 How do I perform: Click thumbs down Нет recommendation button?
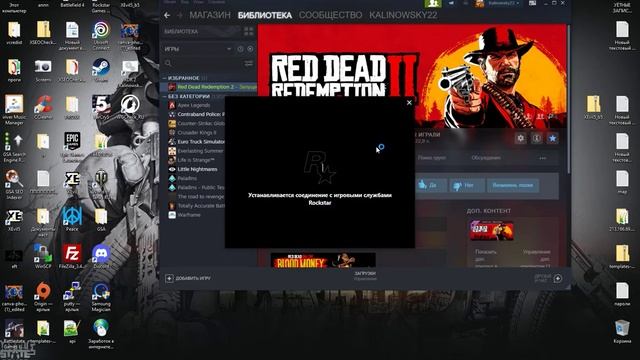coord(466,185)
